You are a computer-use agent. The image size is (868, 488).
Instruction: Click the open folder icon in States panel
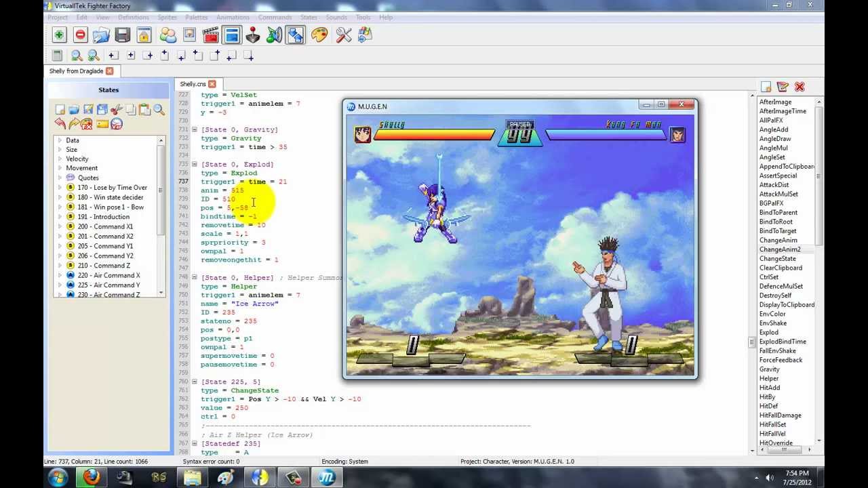tap(74, 109)
